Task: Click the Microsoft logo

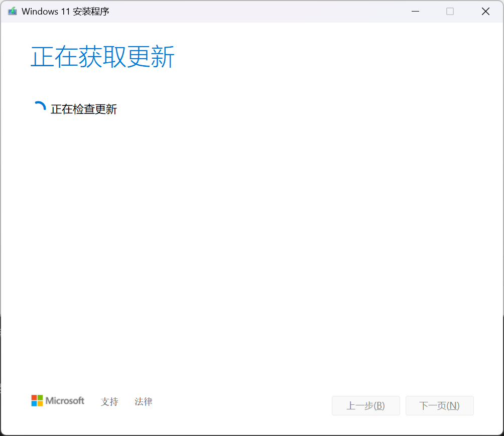Action: tap(58, 401)
